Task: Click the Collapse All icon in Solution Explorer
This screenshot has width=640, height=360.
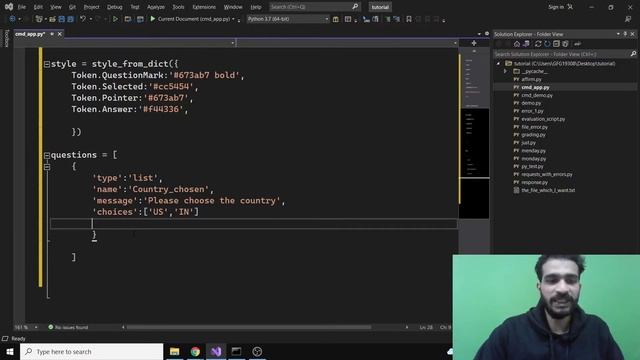Action: (x=556, y=44)
